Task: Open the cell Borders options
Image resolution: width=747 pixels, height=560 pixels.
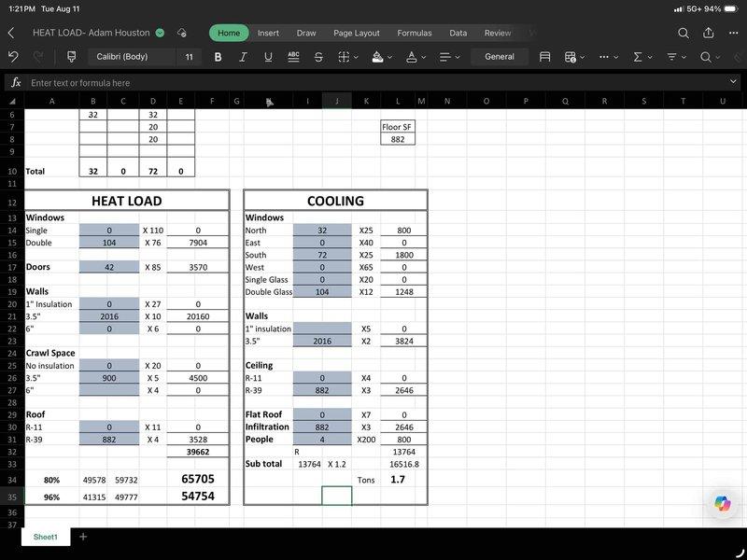Action: click(344, 57)
